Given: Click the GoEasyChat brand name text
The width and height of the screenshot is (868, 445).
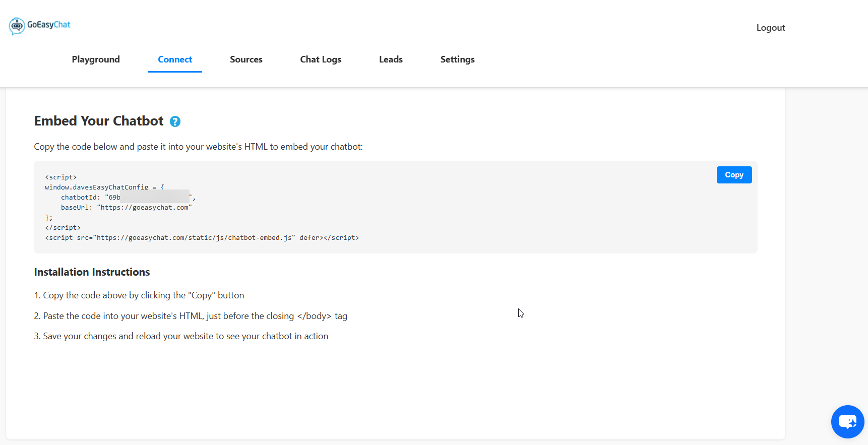Looking at the screenshot, I should coord(48,25).
